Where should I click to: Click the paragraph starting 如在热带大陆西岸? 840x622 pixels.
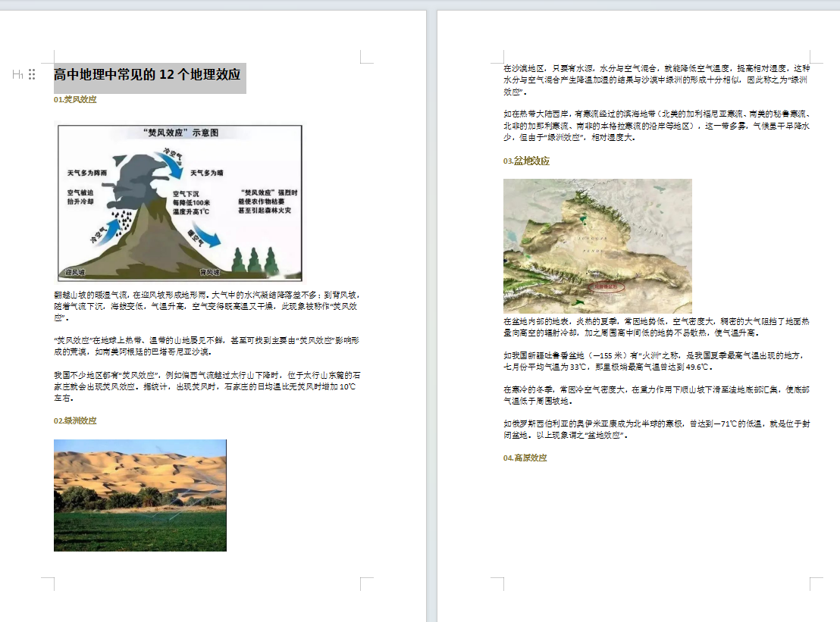point(657,126)
